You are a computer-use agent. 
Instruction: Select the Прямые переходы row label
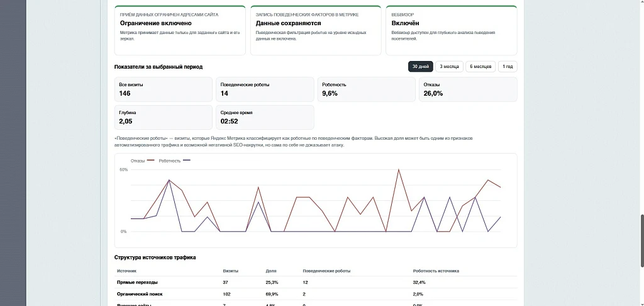[x=137, y=283]
